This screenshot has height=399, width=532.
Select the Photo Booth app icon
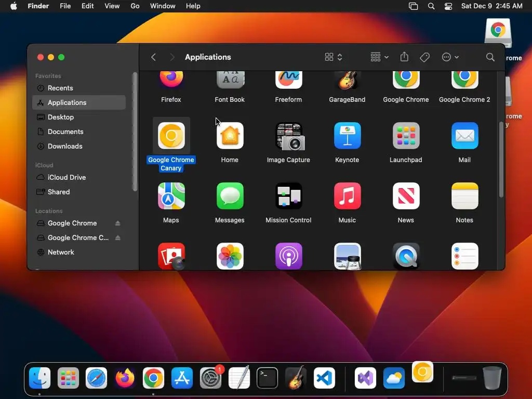click(171, 256)
